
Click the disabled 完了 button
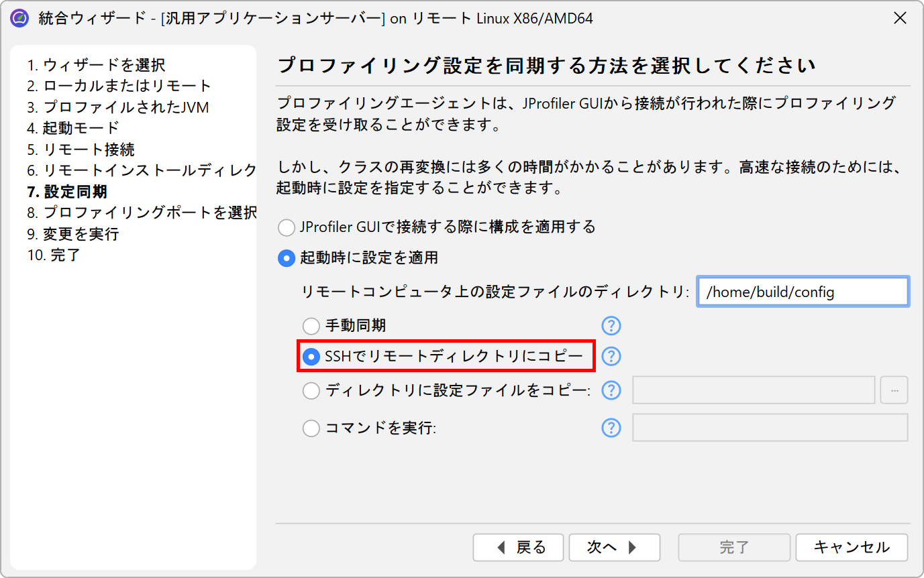(x=735, y=547)
